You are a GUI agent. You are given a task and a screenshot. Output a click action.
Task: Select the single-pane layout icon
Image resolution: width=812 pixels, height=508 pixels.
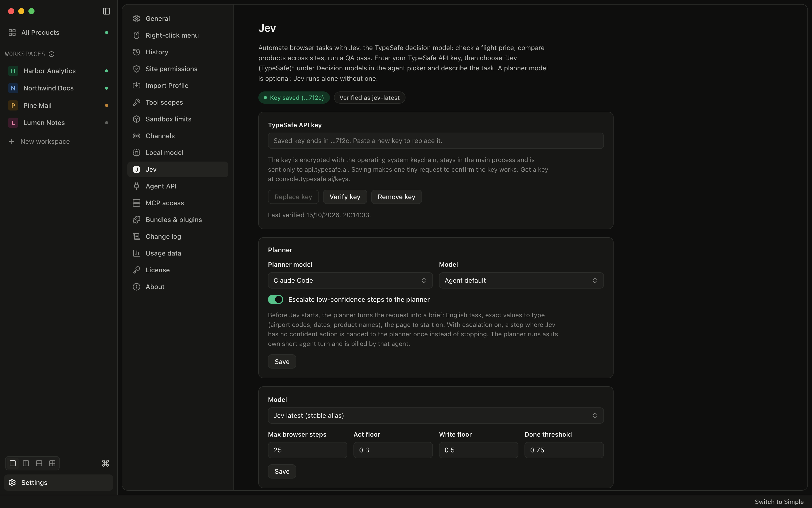(x=13, y=463)
